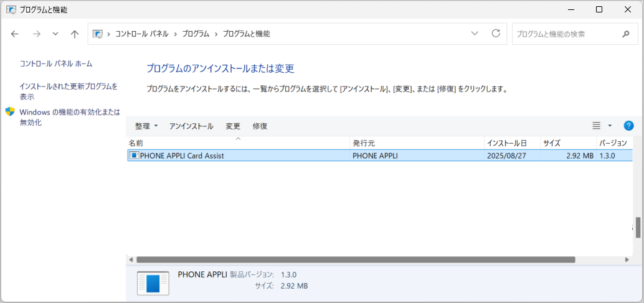Click the search magnifier icon
The width and height of the screenshot is (644, 303).
[x=625, y=34]
